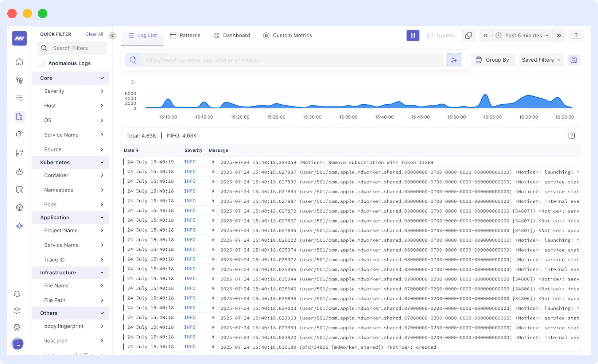Open the support headset icon near sidebar bottom
Image resolution: width=598 pixels, height=364 pixels.
17,294
